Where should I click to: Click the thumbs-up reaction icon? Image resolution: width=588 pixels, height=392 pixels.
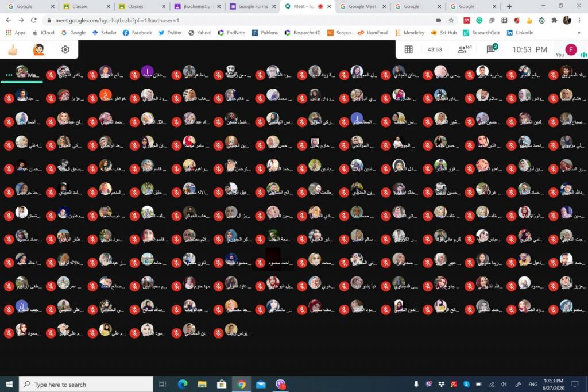[x=13, y=49]
